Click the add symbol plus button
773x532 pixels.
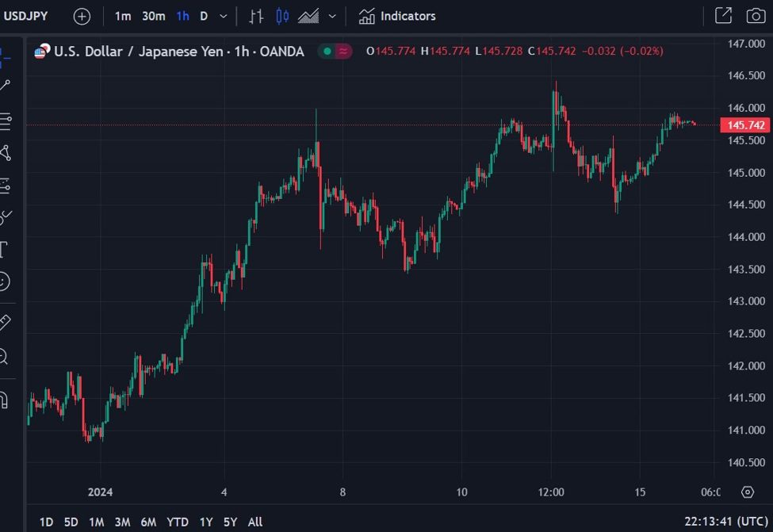point(82,16)
